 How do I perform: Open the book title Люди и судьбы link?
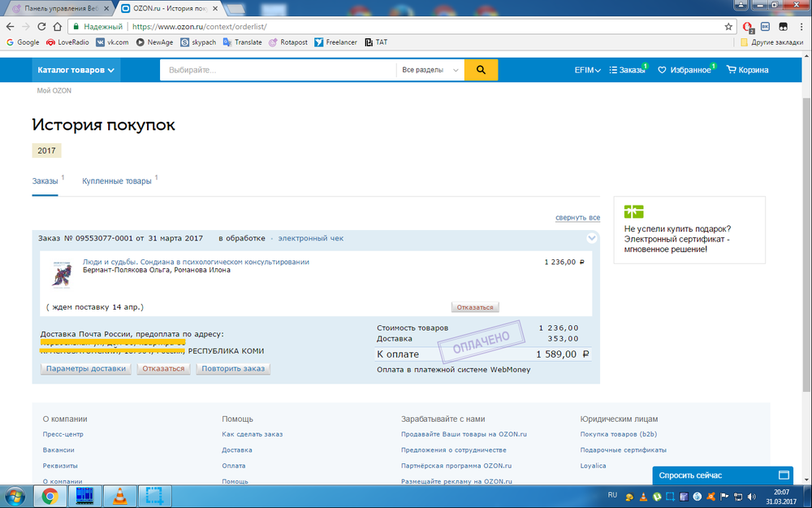[196, 262]
